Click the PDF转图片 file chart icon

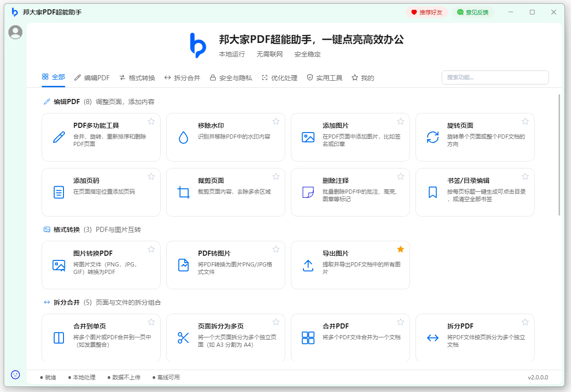[x=183, y=265]
